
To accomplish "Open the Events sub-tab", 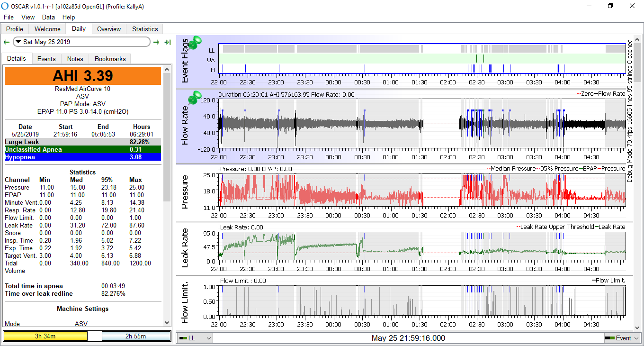I will click(46, 59).
